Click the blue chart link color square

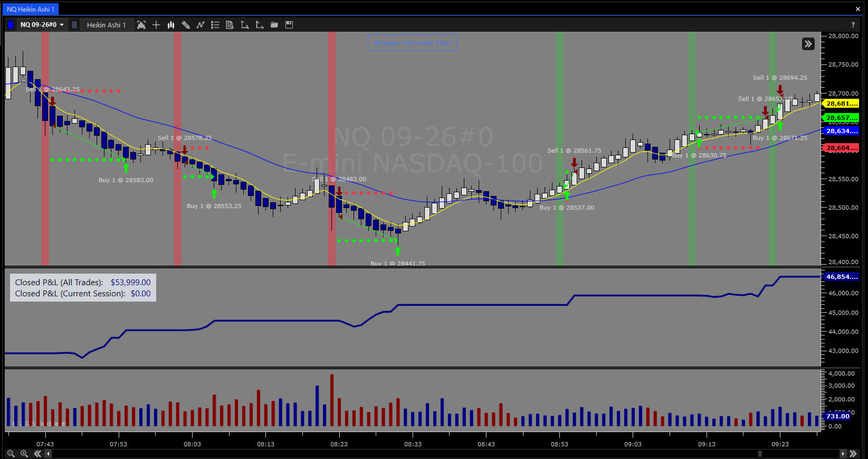(x=11, y=25)
